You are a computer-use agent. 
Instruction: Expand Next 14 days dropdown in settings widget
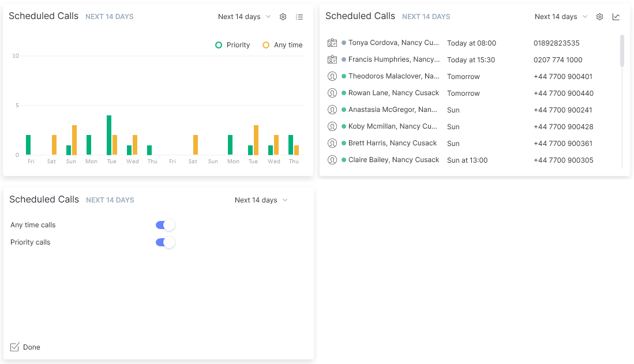click(x=261, y=200)
